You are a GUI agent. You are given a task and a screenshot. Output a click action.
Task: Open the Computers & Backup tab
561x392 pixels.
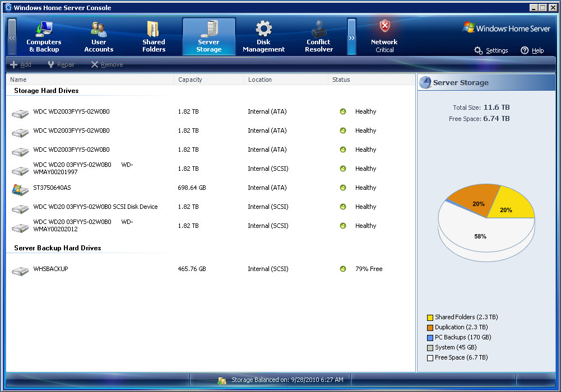44,37
